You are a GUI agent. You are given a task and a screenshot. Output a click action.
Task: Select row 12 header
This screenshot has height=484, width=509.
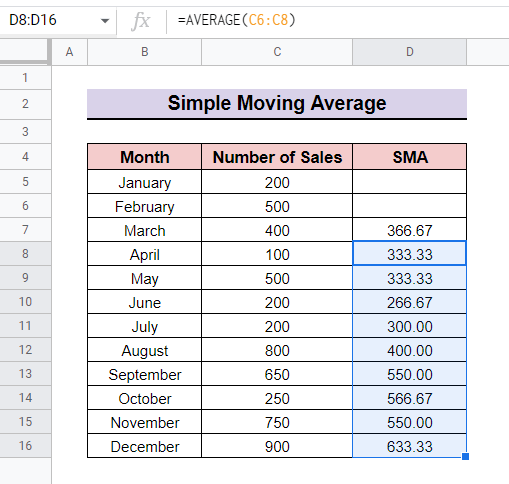pyautogui.click(x=25, y=350)
